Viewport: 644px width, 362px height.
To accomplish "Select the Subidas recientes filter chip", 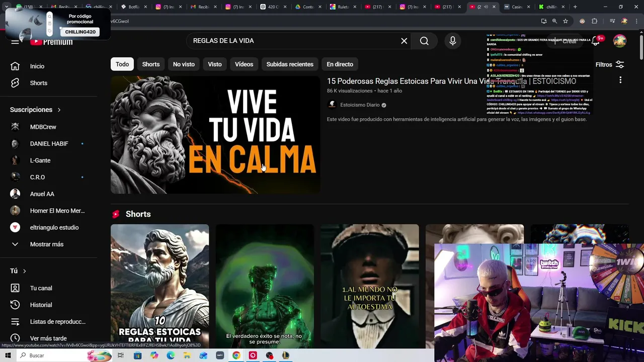I will [290, 64].
